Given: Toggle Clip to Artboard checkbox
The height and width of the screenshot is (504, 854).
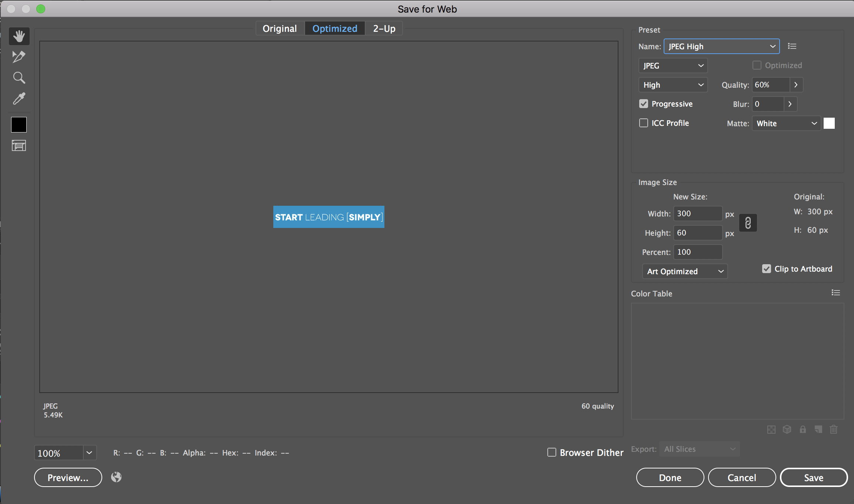Looking at the screenshot, I should pos(766,268).
